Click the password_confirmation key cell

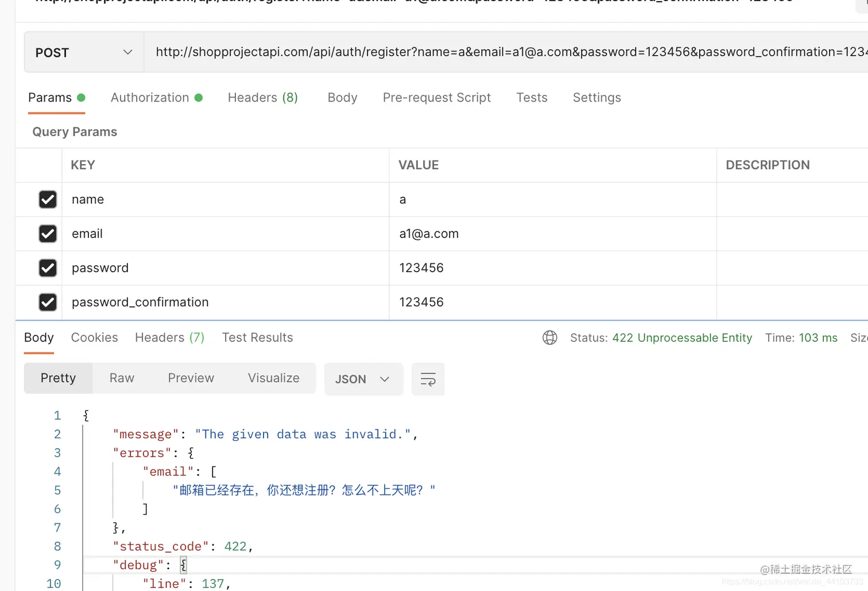[x=226, y=302]
